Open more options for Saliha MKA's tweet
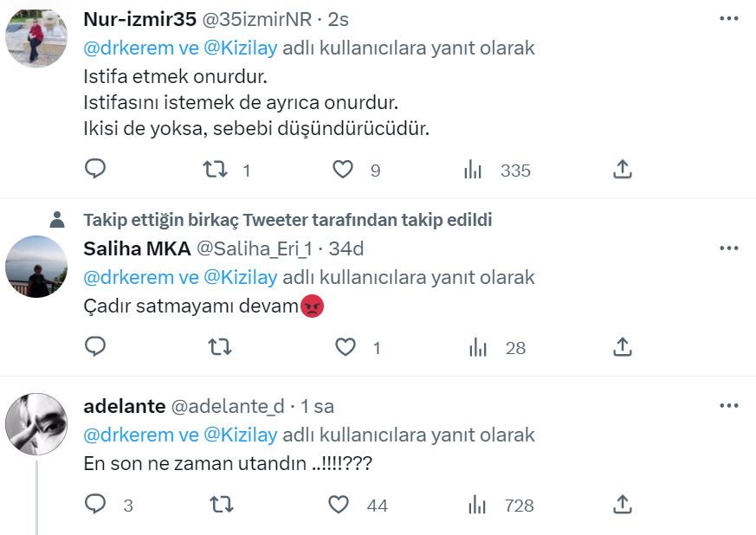Image resolution: width=756 pixels, height=535 pixels. point(729,248)
